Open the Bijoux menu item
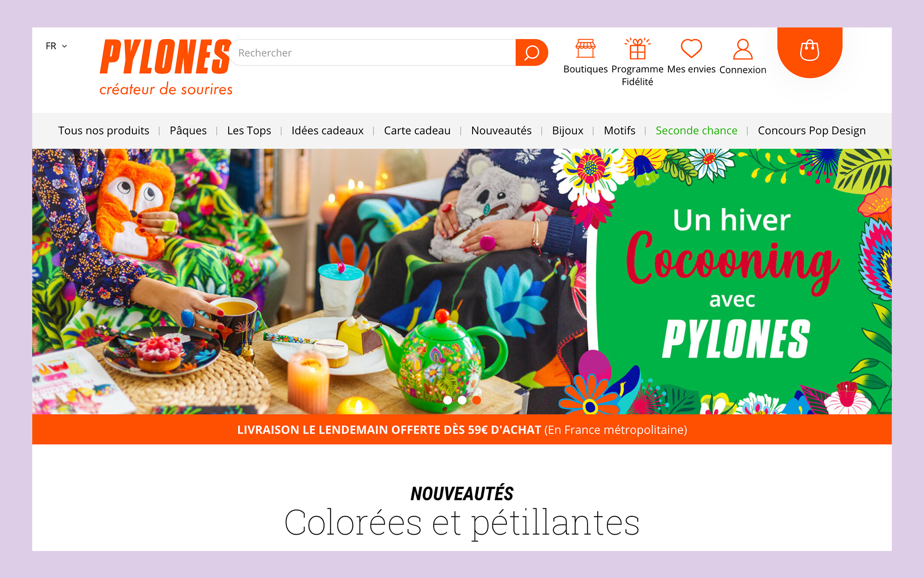 567,131
